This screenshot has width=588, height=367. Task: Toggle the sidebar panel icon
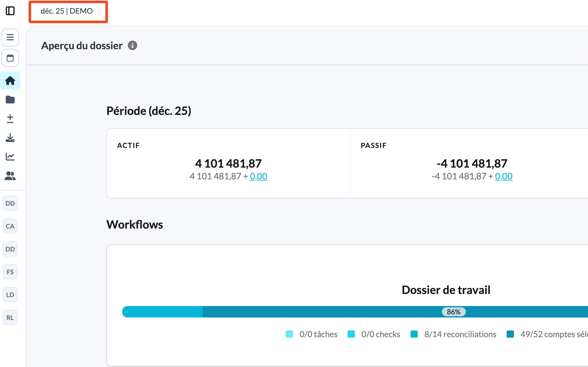[x=10, y=11]
